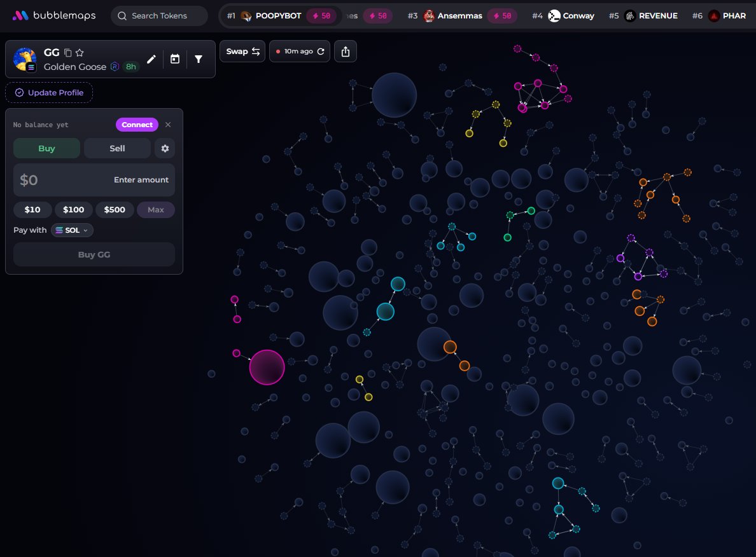Connect wallet with the Connect button
756x557 pixels.
point(137,125)
